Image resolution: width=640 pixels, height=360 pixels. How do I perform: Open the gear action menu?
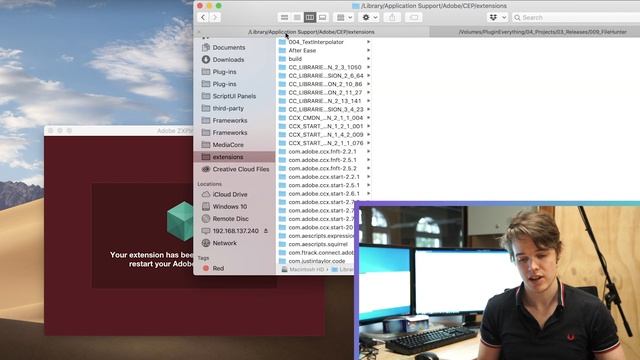click(x=369, y=18)
